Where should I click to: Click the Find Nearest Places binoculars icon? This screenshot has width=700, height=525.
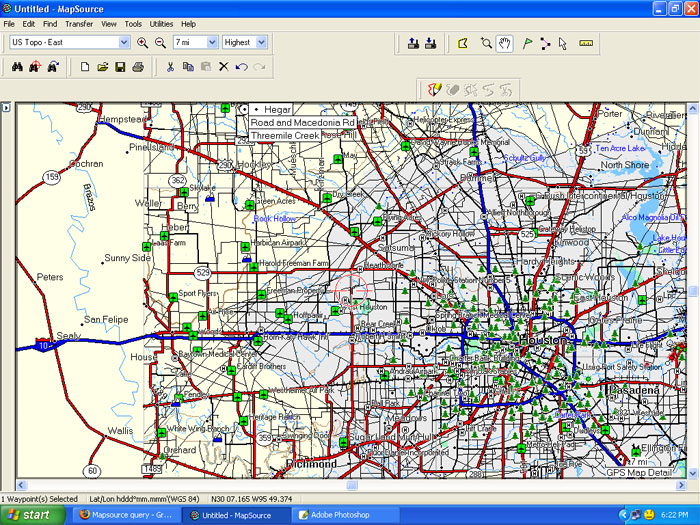coord(35,67)
